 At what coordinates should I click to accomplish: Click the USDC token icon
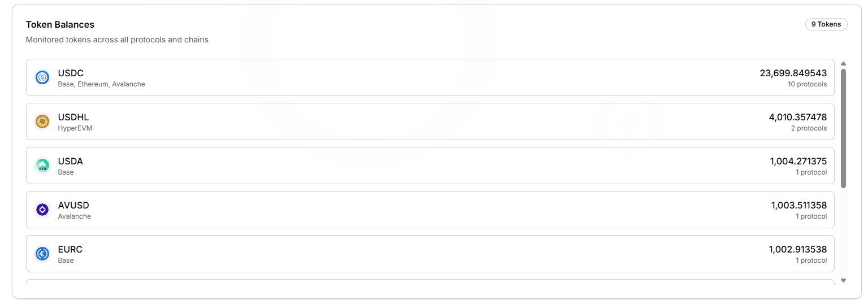click(x=42, y=77)
